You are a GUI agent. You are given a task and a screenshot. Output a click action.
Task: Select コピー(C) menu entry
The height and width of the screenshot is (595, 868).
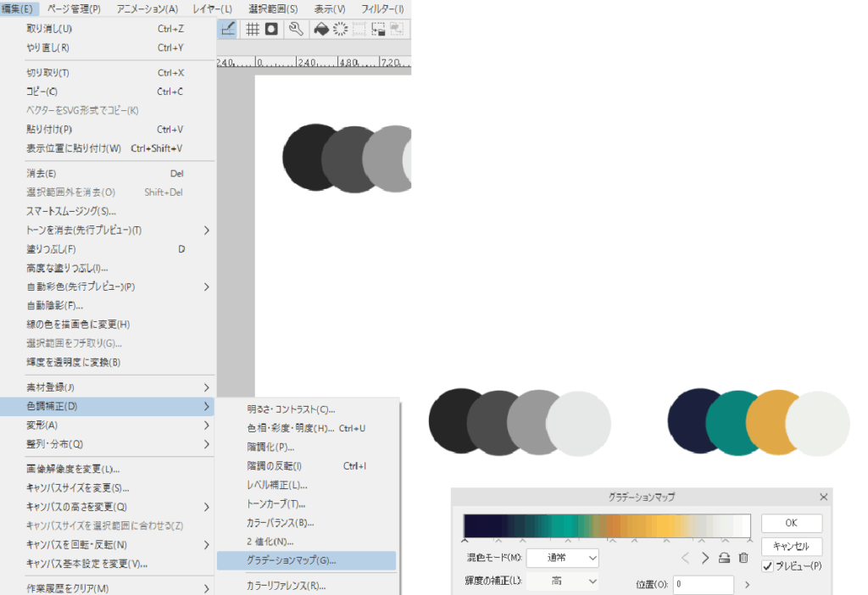point(107,92)
